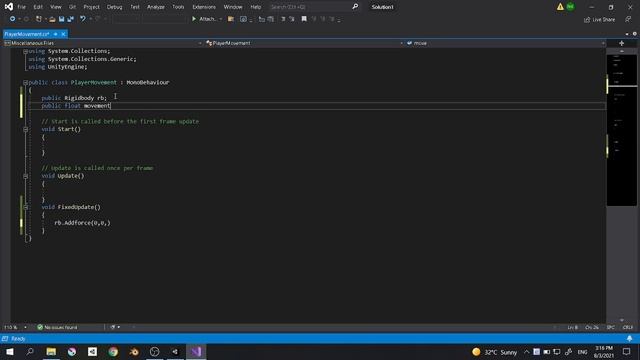Open the Window menu
This screenshot has height=360, width=640.
coord(233,7)
